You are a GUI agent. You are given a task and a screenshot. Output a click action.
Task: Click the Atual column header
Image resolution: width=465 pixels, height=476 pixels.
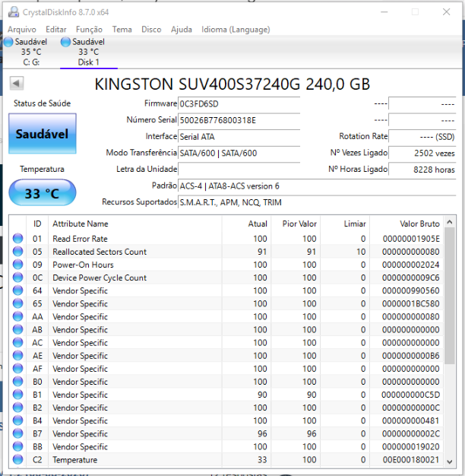pos(246,224)
